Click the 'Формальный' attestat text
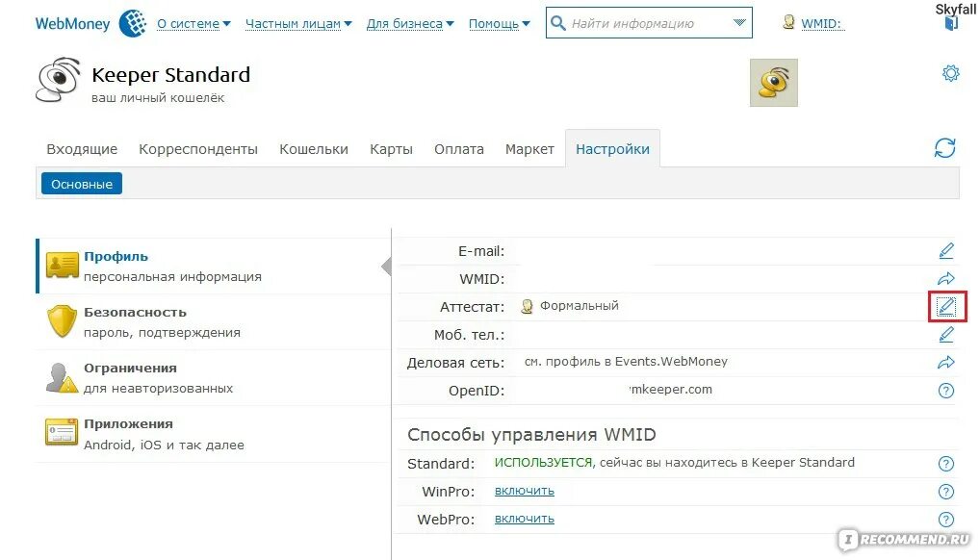 (580, 306)
